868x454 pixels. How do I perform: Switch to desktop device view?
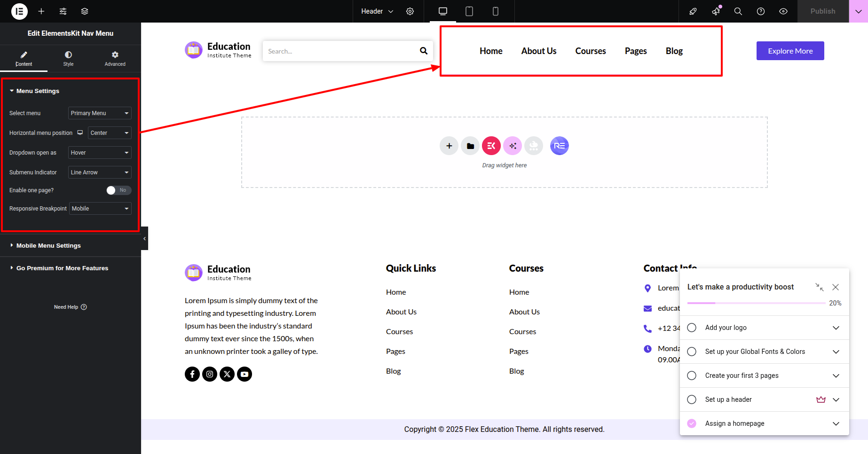point(443,11)
